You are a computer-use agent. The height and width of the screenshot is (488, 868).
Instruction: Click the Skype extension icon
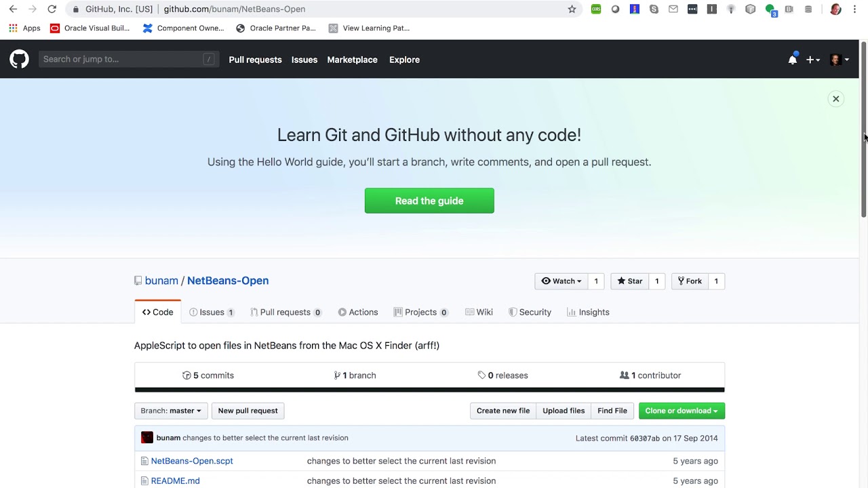654,9
